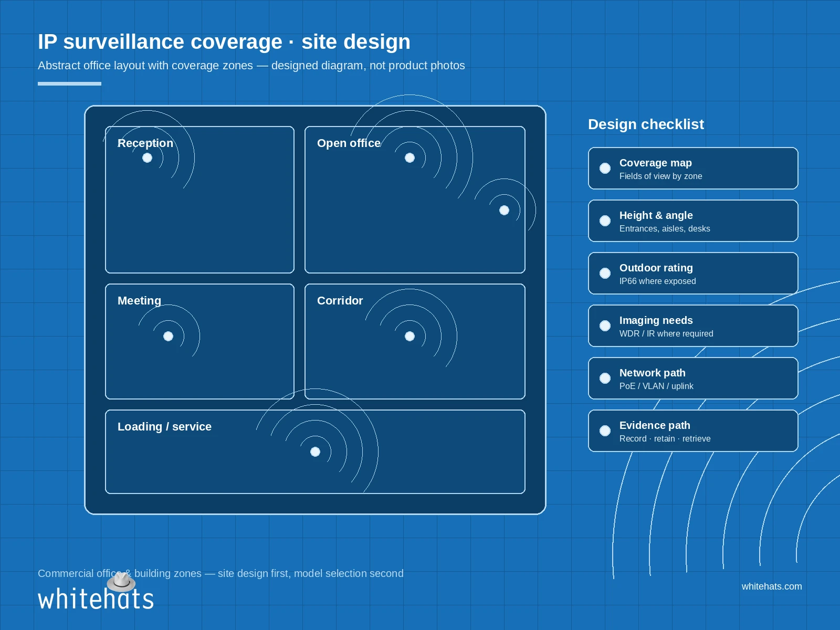
Task: Select the Network path bullet dot
Action: coord(605,378)
